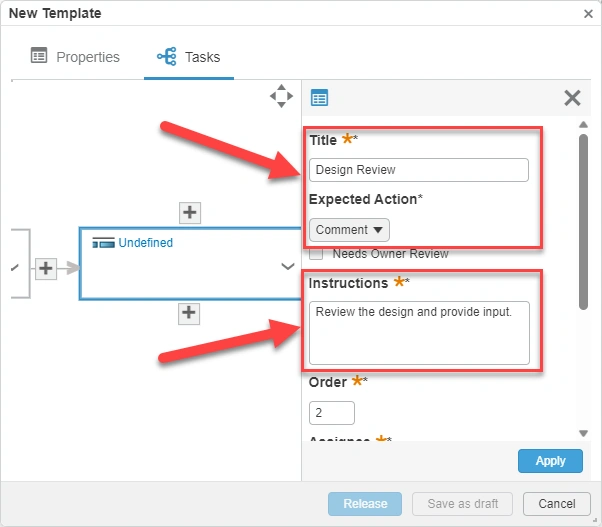
Task: Click the Title input field
Action: tap(418, 170)
